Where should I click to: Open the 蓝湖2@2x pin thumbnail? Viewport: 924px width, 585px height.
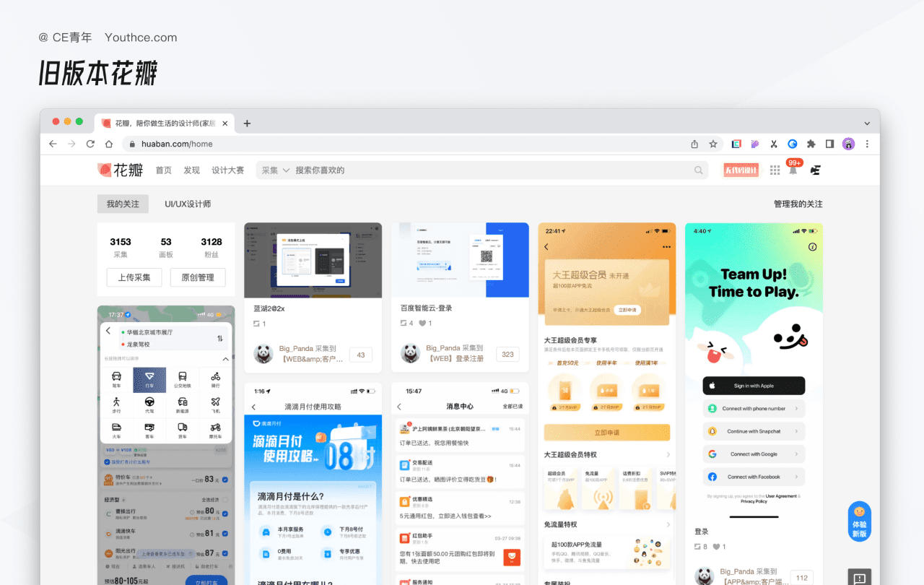313,260
